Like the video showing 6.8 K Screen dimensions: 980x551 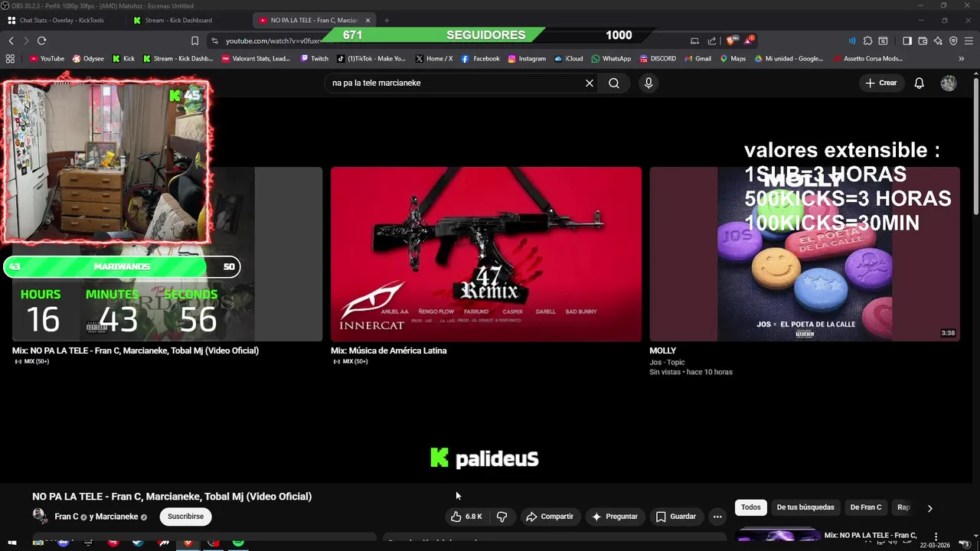click(x=466, y=517)
